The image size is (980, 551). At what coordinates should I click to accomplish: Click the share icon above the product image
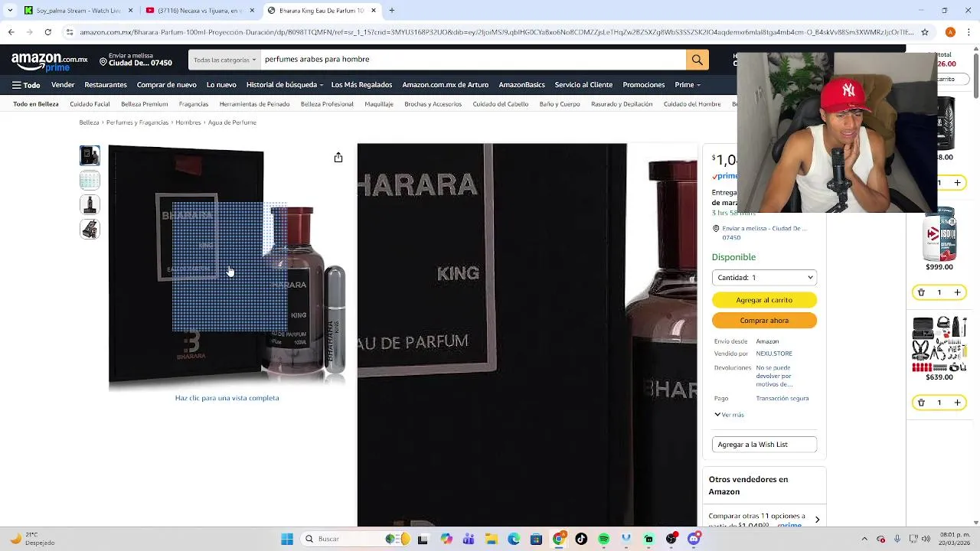[338, 157]
